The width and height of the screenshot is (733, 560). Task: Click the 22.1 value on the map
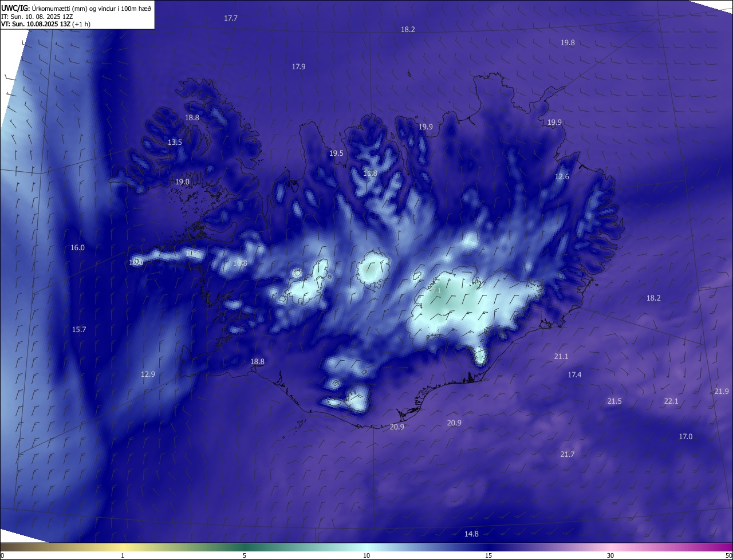(x=671, y=401)
